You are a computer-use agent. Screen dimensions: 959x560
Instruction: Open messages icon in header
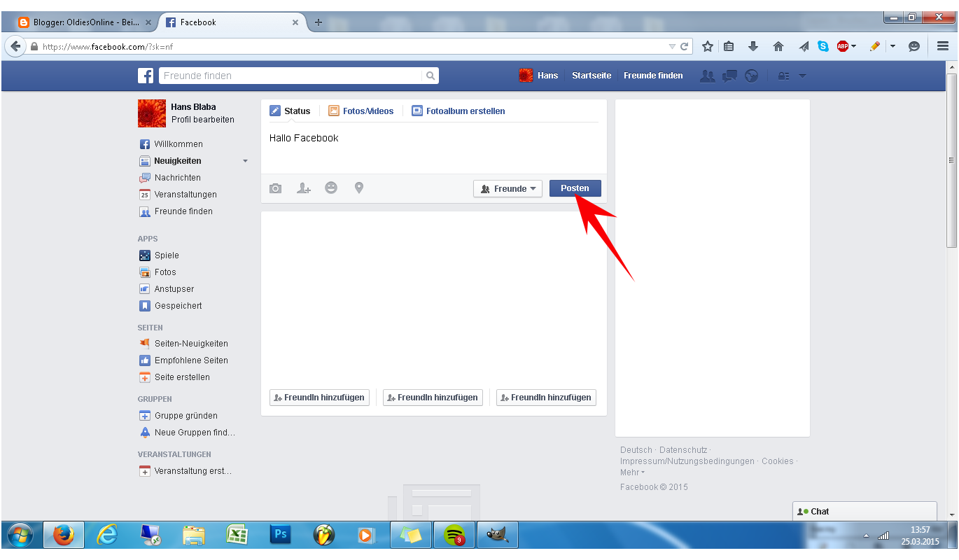[729, 76]
